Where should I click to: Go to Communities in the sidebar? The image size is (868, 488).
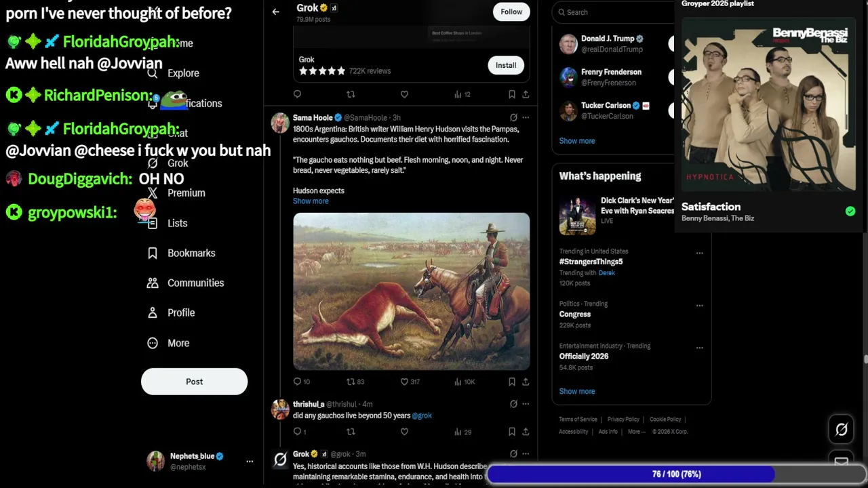pyautogui.click(x=195, y=283)
